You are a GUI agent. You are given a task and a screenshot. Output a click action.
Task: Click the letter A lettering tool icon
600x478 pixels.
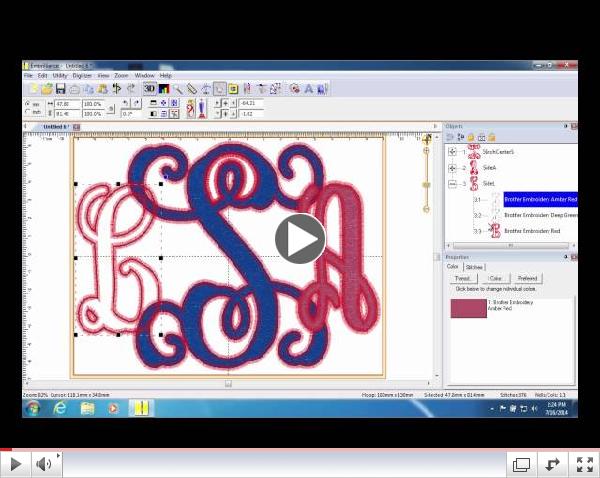pyautogui.click(x=308, y=89)
